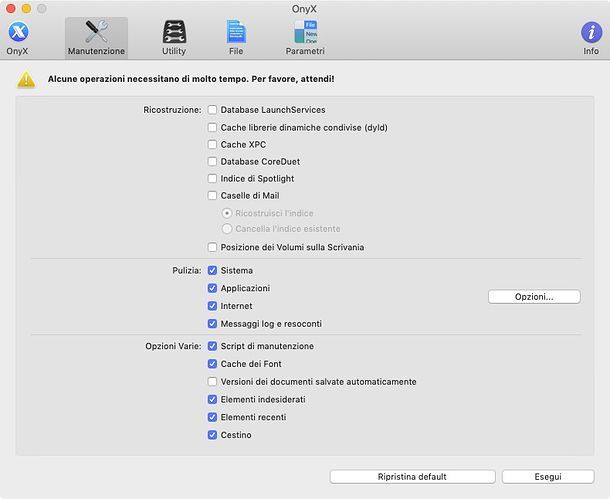The image size is (610, 499).
Task: Click the Opzioni... button
Action: [x=534, y=297]
